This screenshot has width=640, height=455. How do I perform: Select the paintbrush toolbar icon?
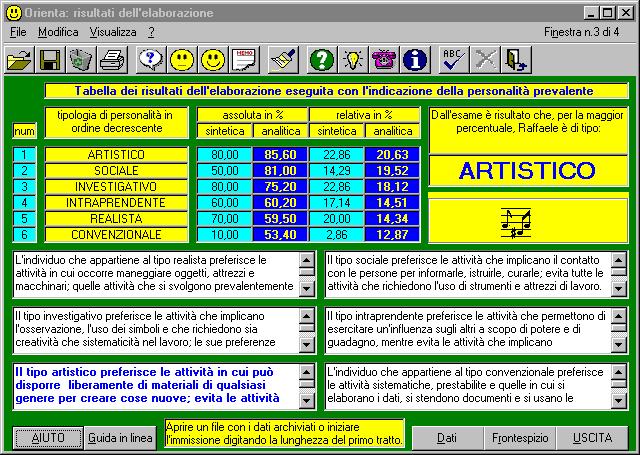coord(280,60)
